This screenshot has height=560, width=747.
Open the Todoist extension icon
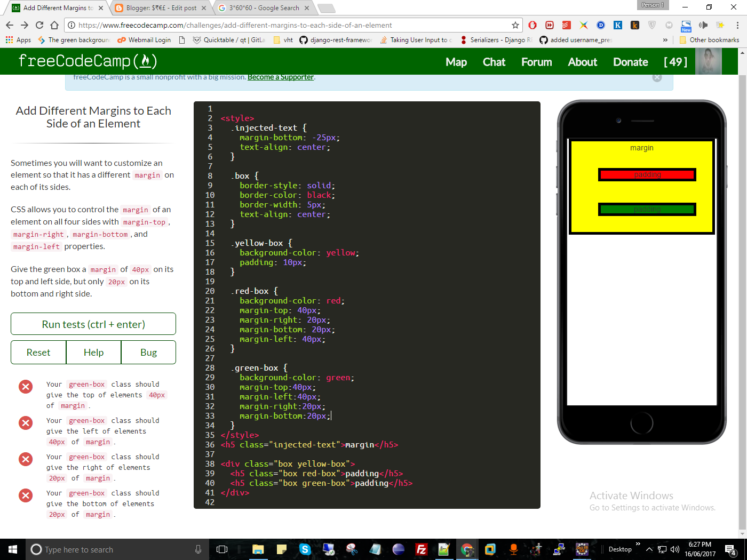coord(567,24)
